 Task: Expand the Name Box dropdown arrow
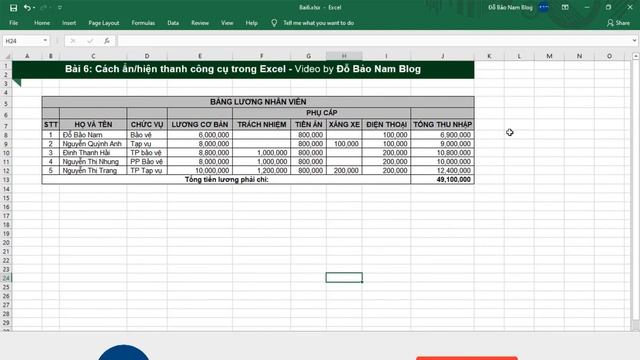[x=45, y=41]
